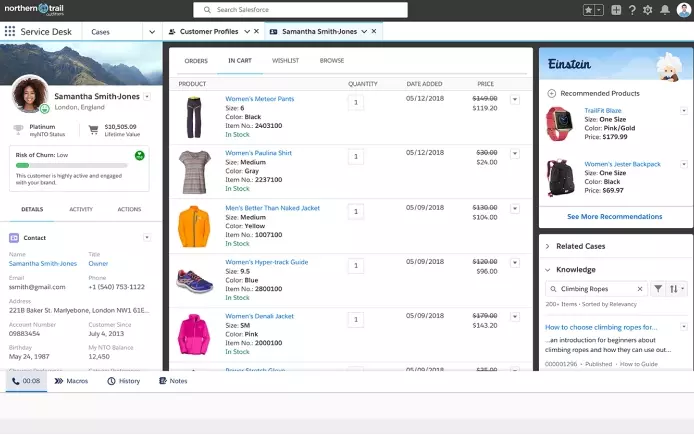Clear the Climbing Ropes knowledge search
Viewport: 694px width, 435px height.
(x=640, y=289)
